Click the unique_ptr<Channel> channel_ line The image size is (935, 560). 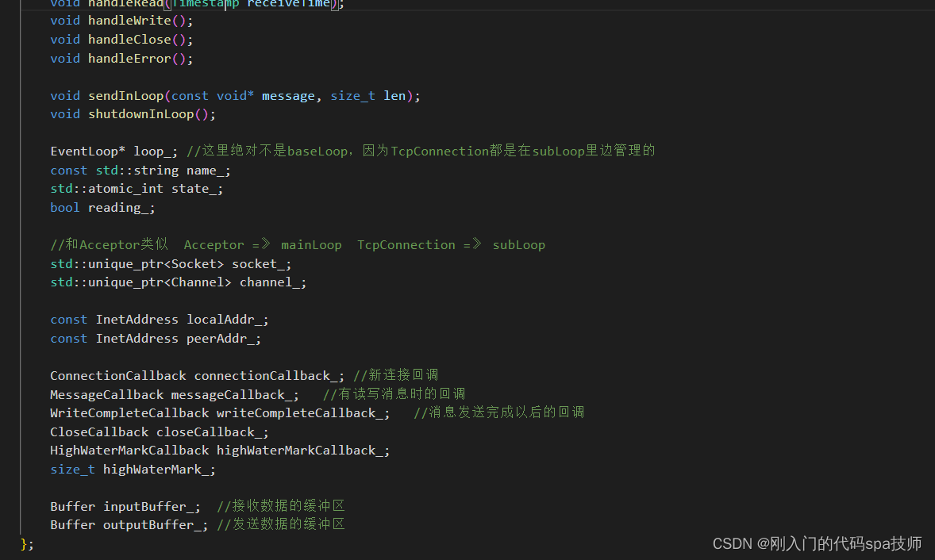[179, 282]
